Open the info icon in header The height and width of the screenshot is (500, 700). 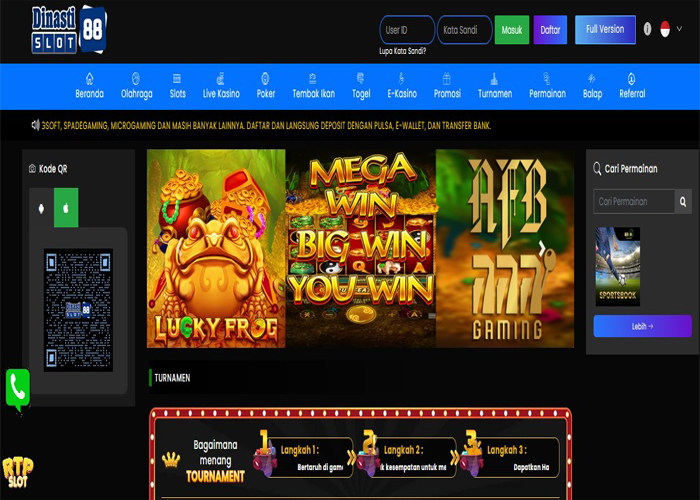(x=647, y=29)
